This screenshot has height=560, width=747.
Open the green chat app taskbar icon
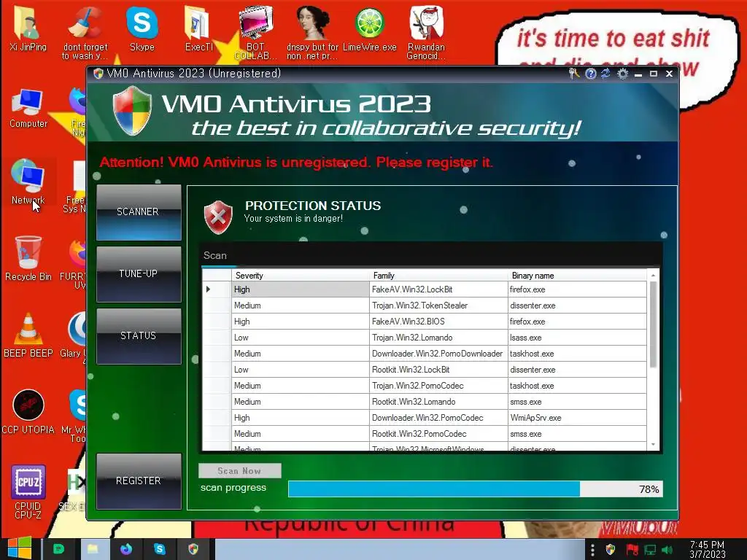pos(58,549)
